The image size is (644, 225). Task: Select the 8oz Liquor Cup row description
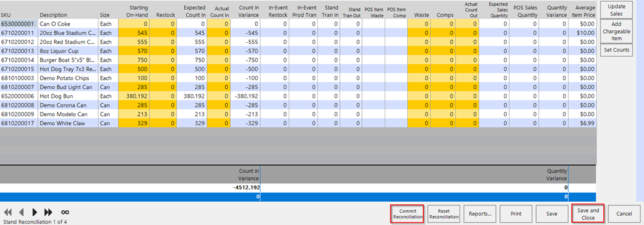[68, 51]
